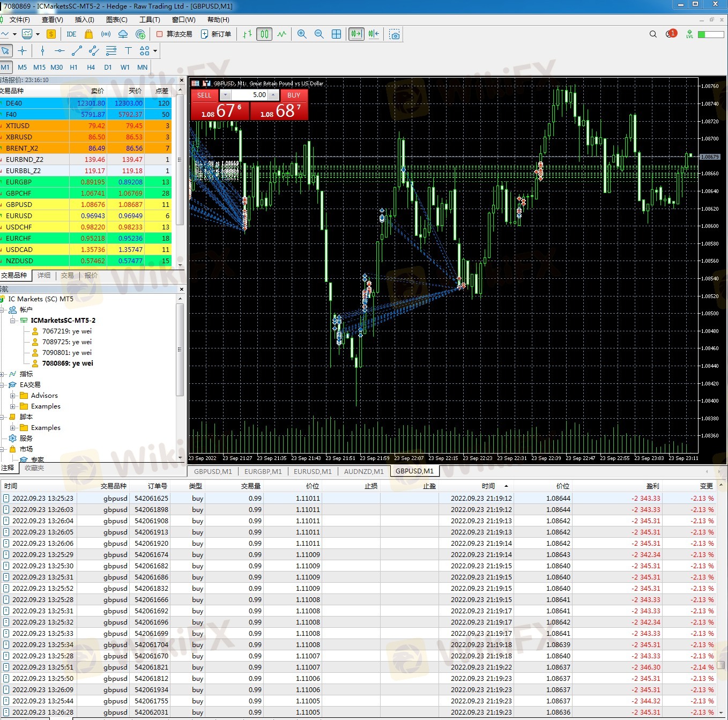The image size is (728, 720).
Task: Open the 新订单 new order button
Action: [x=216, y=34]
